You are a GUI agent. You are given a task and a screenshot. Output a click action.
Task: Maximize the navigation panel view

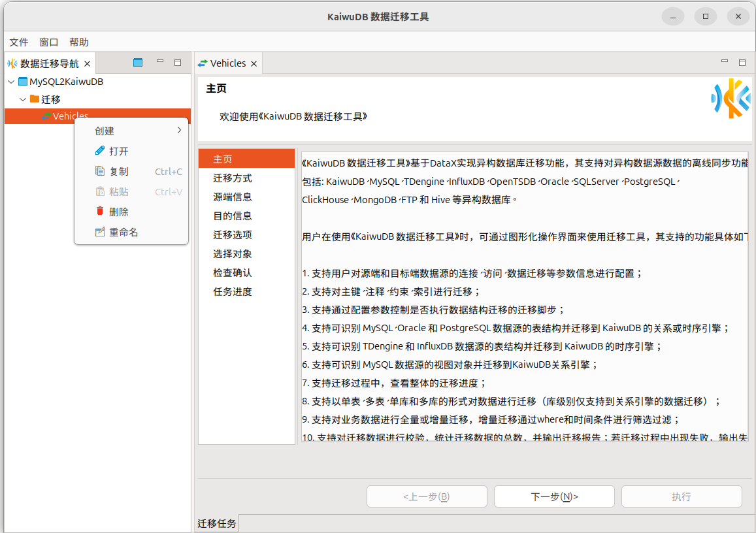(x=178, y=63)
